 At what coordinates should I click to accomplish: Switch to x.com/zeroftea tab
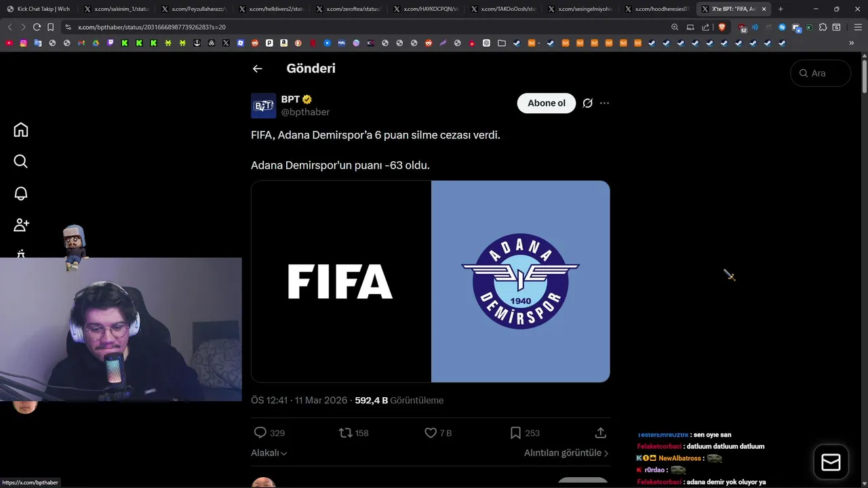(x=349, y=9)
